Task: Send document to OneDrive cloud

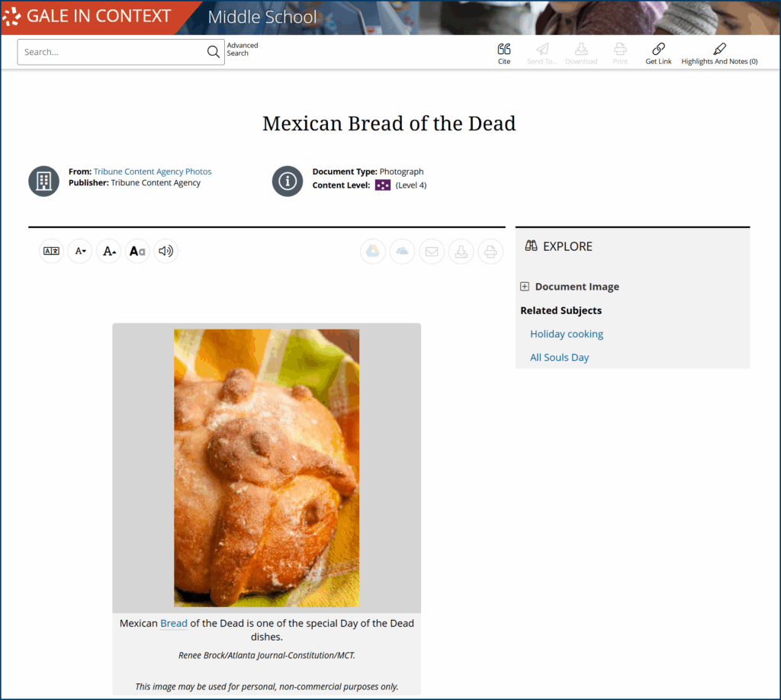Action: coord(402,252)
